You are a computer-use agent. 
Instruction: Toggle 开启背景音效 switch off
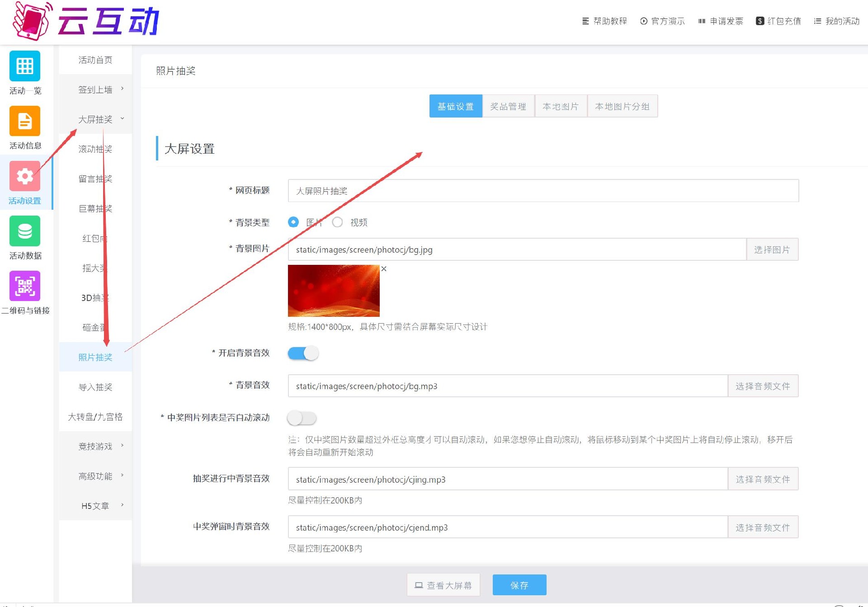pyautogui.click(x=303, y=353)
